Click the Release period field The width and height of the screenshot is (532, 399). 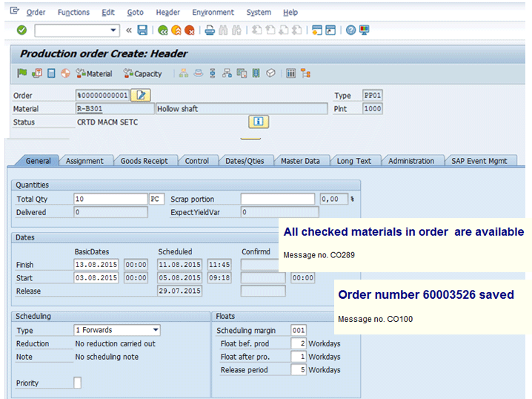(299, 369)
